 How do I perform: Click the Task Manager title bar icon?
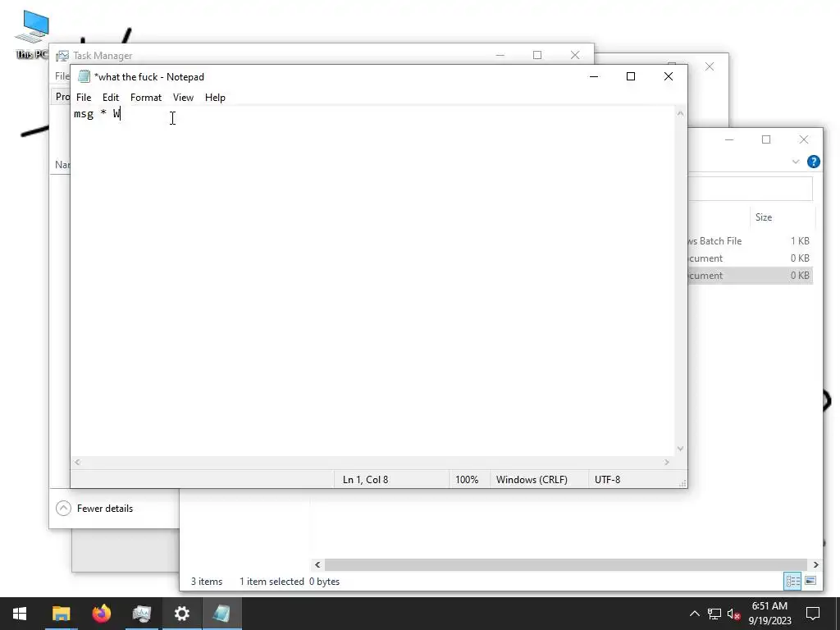(x=62, y=56)
